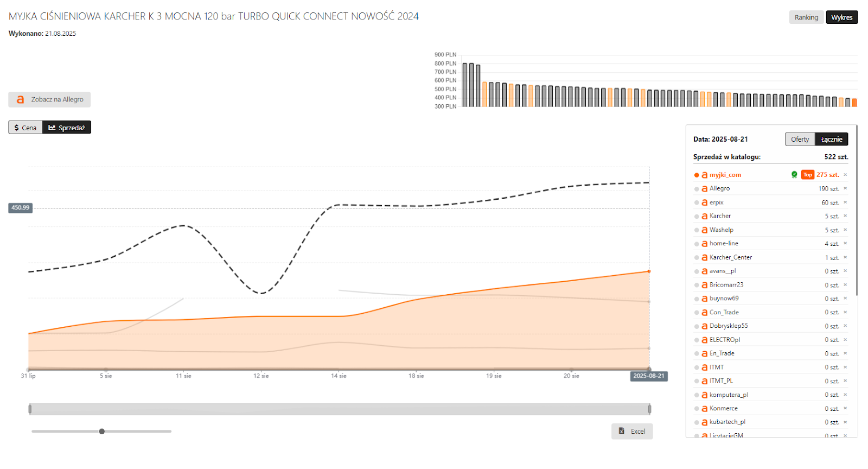Image resolution: width=868 pixels, height=469 pixels.
Task: Click the orange Top badge
Action: pyautogui.click(x=808, y=175)
